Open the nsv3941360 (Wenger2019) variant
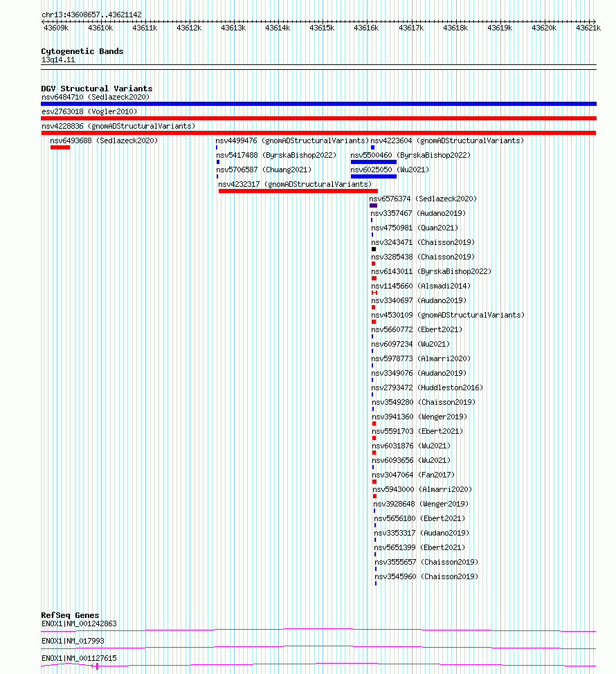This screenshot has height=674, width=616. coord(419,417)
